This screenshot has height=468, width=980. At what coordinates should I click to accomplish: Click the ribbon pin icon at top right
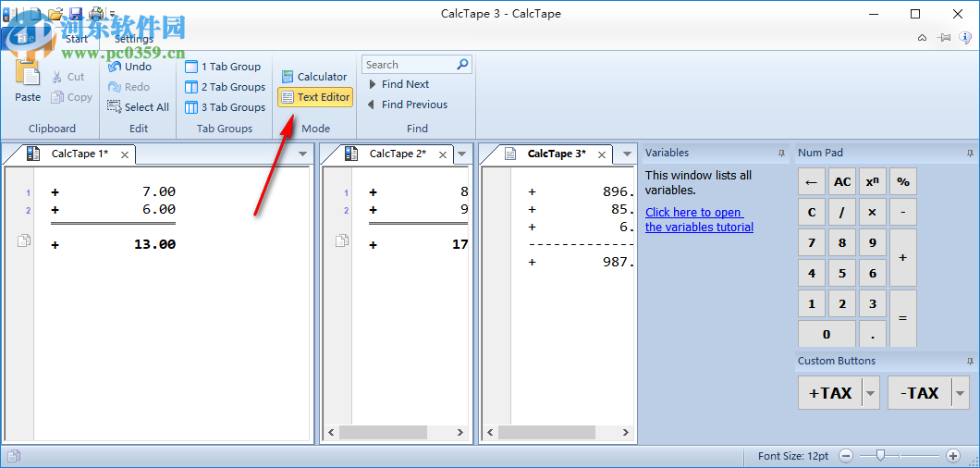[944, 38]
